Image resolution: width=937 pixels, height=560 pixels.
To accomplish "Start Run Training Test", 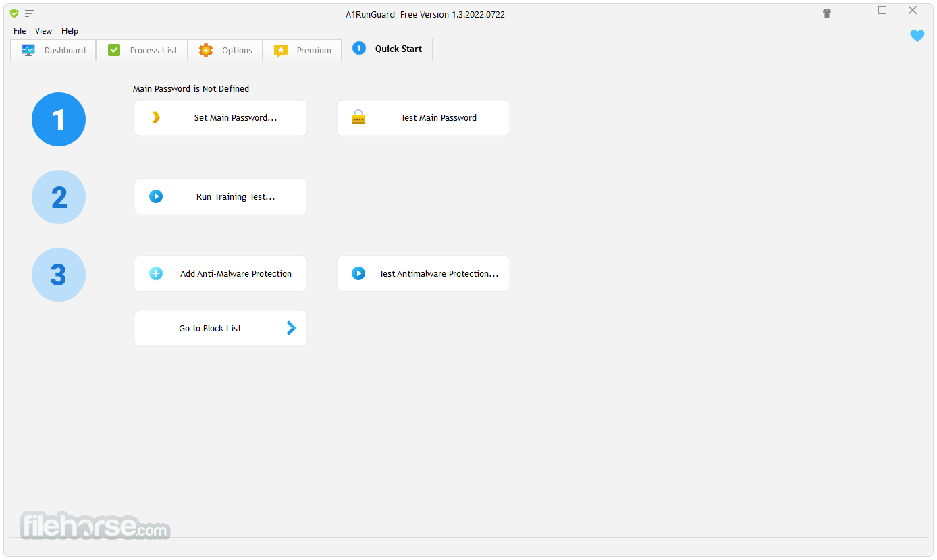I will pyautogui.click(x=221, y=197).
